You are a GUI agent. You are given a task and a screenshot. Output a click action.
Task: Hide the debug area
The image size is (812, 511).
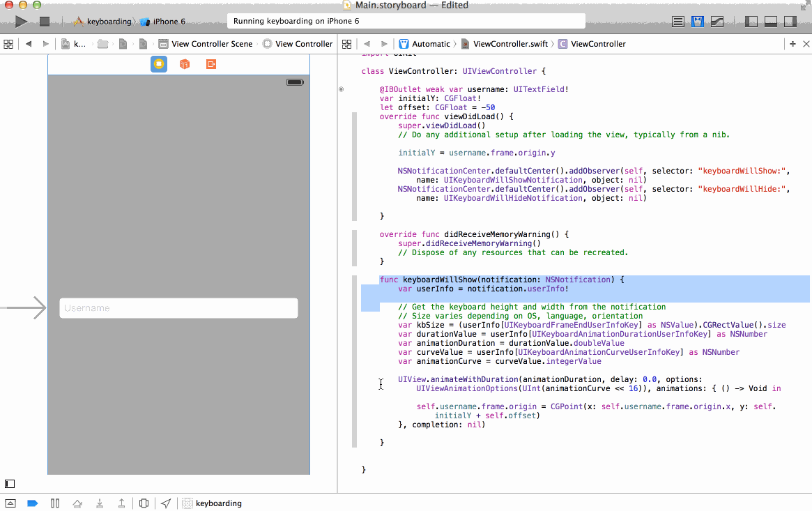pyautogui.click(x=10, y=503)
